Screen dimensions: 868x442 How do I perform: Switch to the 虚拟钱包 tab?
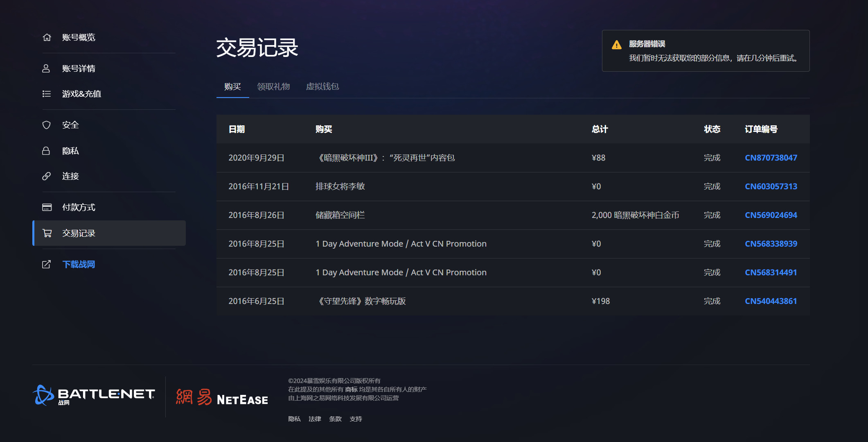click(322, 86)
